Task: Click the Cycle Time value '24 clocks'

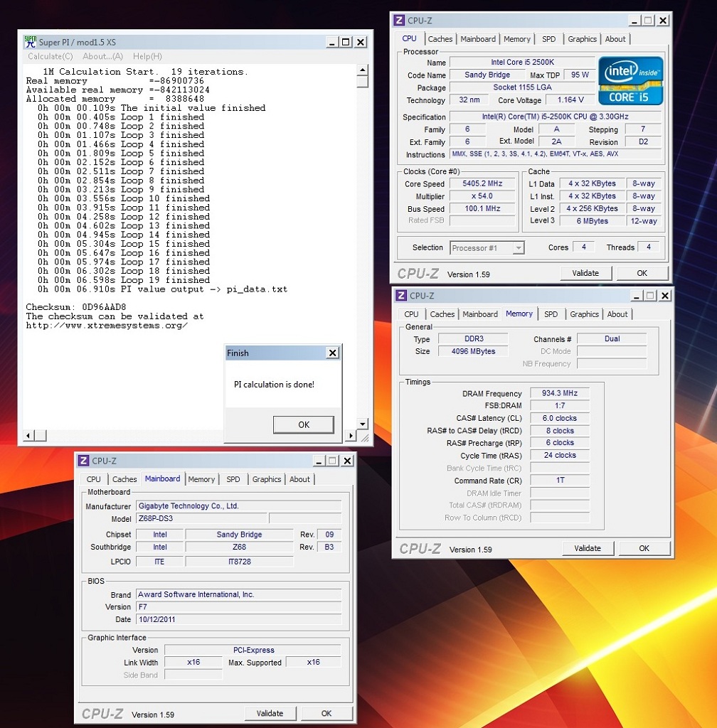Action: pos(560,456)
